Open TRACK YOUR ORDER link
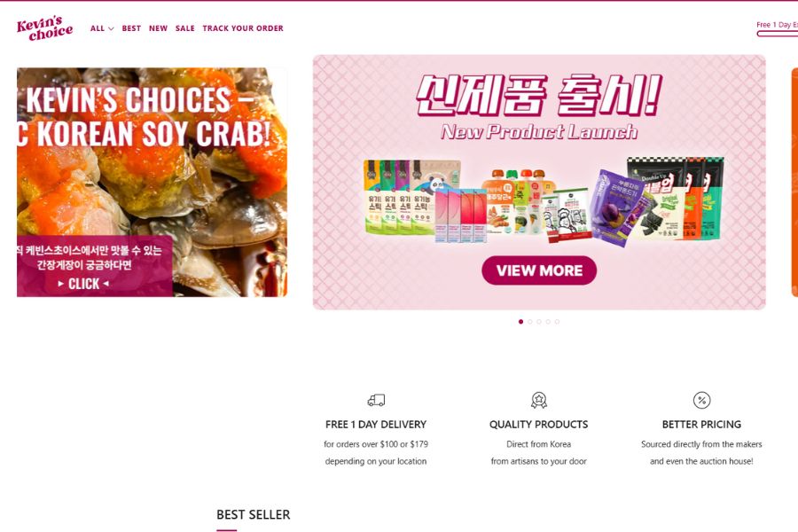This screenshot has width=798, height=532. (243, 28)
